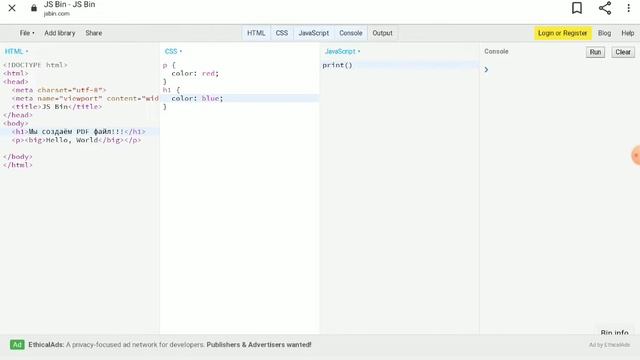Open the share icon in the top bar
This screenshot has height=360, width=640.
pyautogui.click(x=604, y=8)
